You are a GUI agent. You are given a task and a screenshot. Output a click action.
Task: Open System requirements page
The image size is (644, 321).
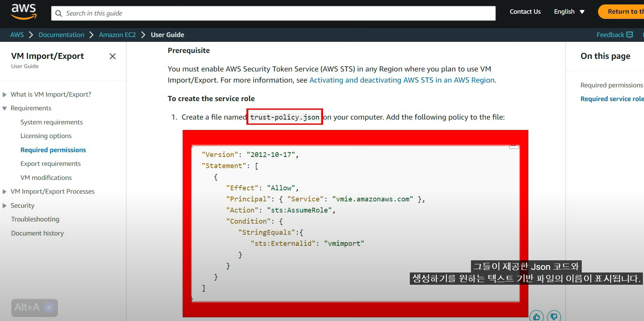click(52, 122)
